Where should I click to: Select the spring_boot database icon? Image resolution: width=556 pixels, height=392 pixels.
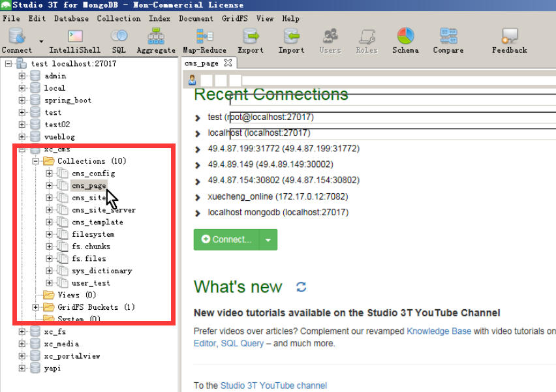point(35,100)
